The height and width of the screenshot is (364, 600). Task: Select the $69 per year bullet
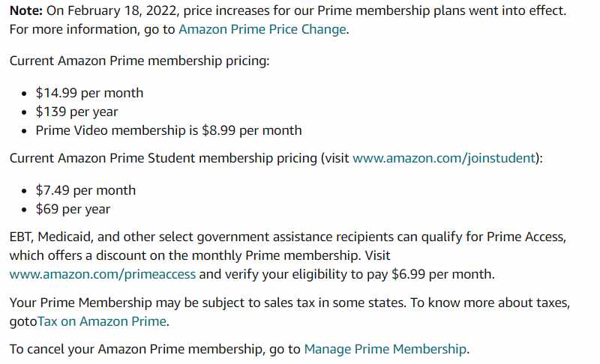(73, 209)
